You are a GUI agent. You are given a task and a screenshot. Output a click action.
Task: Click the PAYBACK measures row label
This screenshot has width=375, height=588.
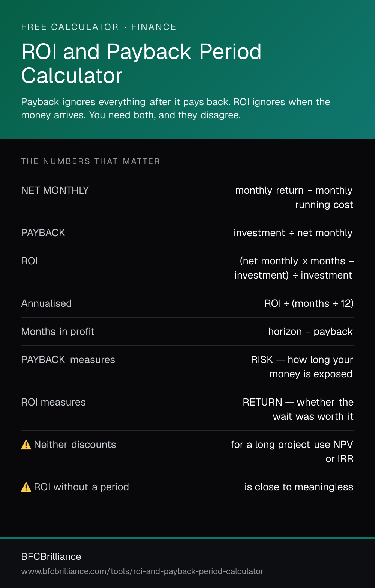pyautogui.click(x=68, y=360)
